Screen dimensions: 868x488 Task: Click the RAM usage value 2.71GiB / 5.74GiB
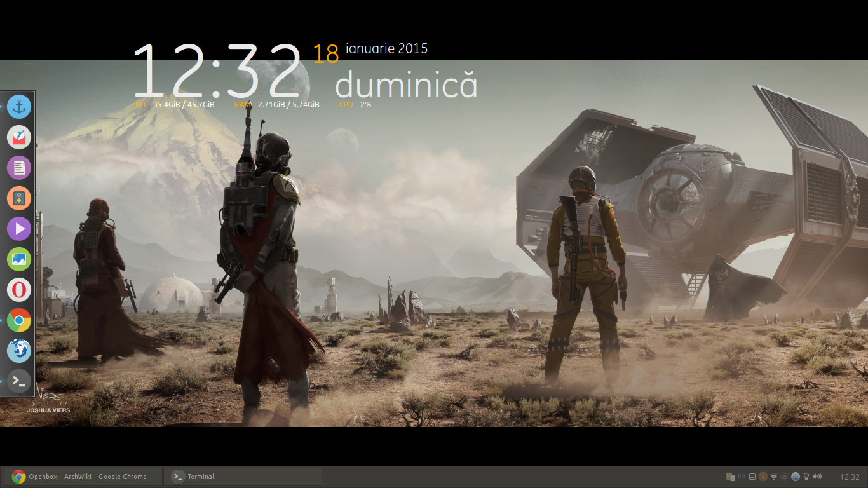(x=288, y=105)
